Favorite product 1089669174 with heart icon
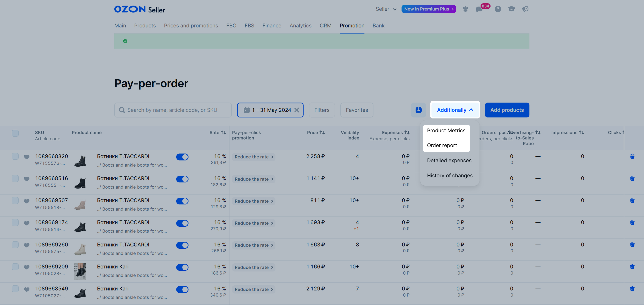This screenshot has width=644, height=305. point(26,223)
